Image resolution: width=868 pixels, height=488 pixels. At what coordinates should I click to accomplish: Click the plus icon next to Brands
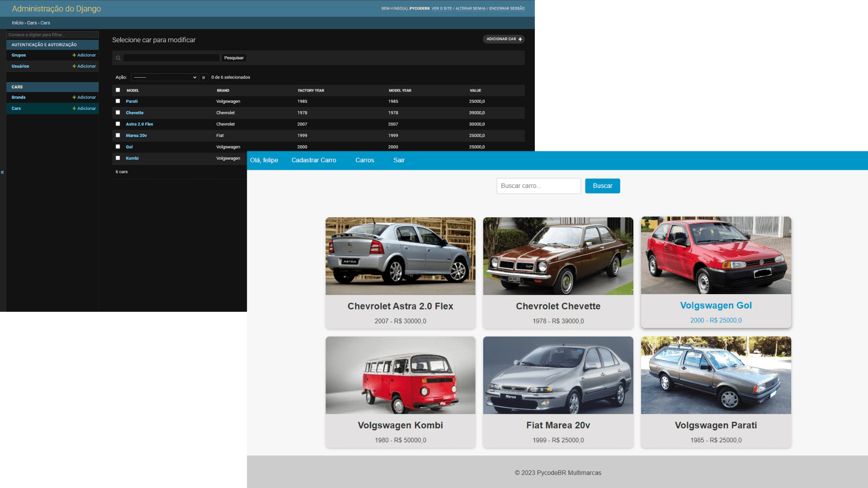coord(74,98)
